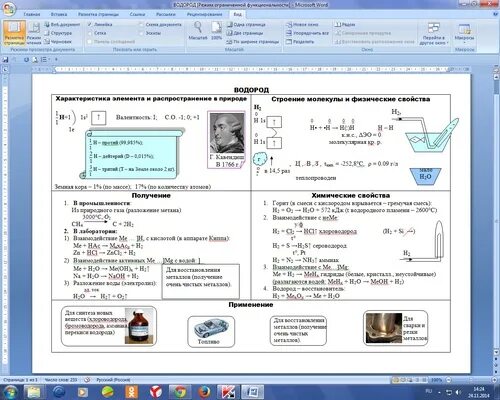Click Упорядочить все windows
This screenshot has height=400, width=500.
pyautogui.click(x=307, y=33)
